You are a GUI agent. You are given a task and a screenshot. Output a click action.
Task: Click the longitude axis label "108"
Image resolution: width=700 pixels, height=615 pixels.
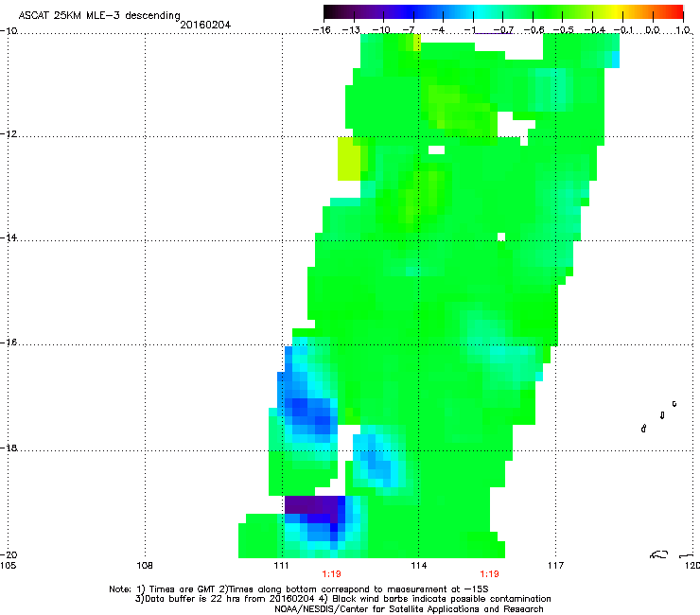point(145,566)
